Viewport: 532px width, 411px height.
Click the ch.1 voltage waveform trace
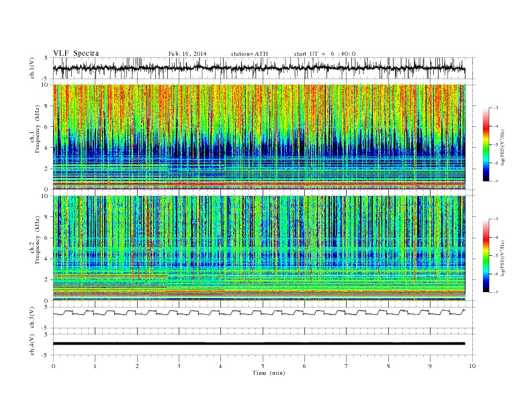click(x=259, y=68)
